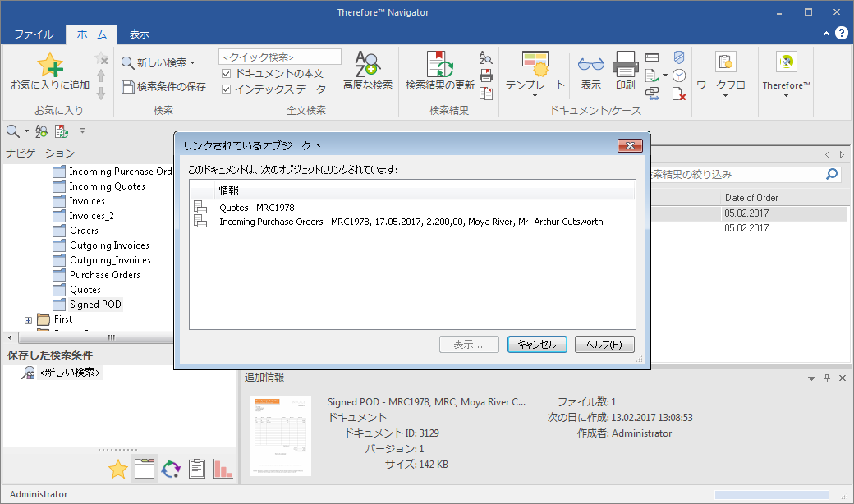Open the workflow circular-arrows pane icon

(171, 469)
